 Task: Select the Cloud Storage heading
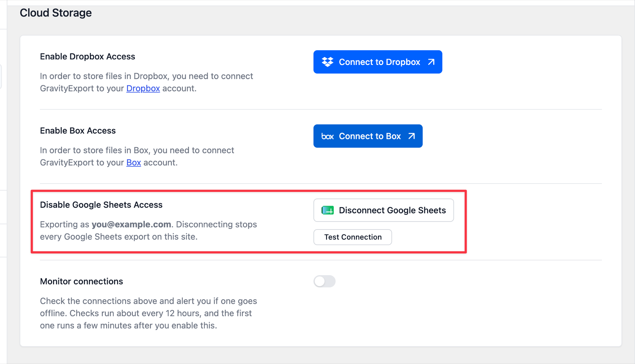click(56, 13)
